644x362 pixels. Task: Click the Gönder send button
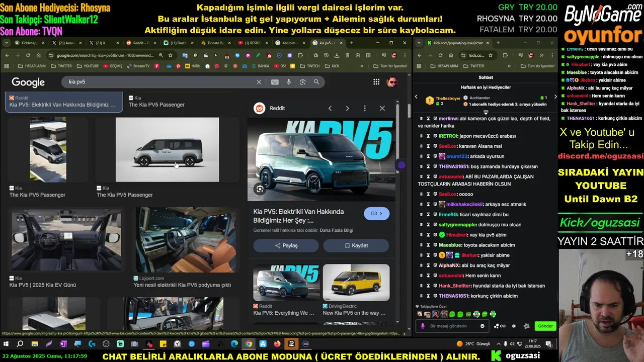pos(545,326)
